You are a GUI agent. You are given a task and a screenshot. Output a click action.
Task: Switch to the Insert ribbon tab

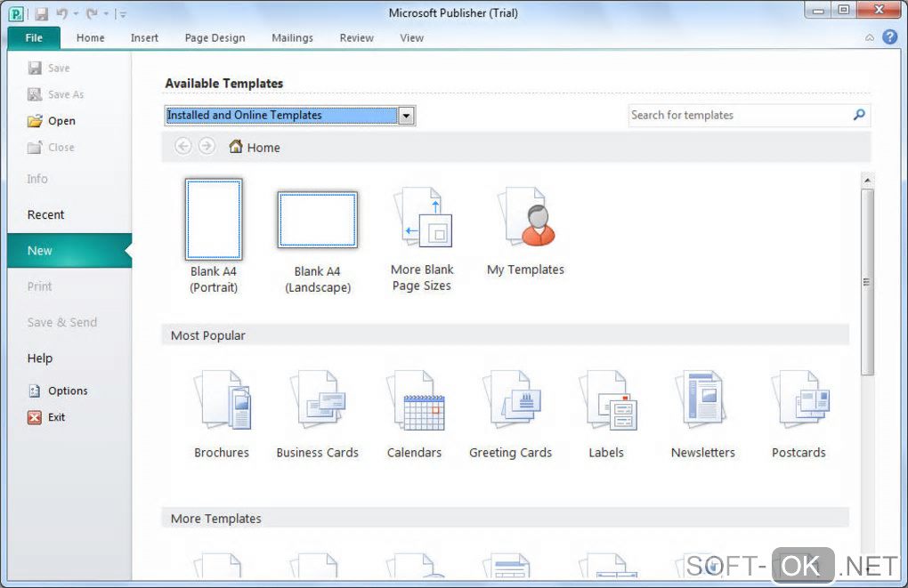point(144,37)
